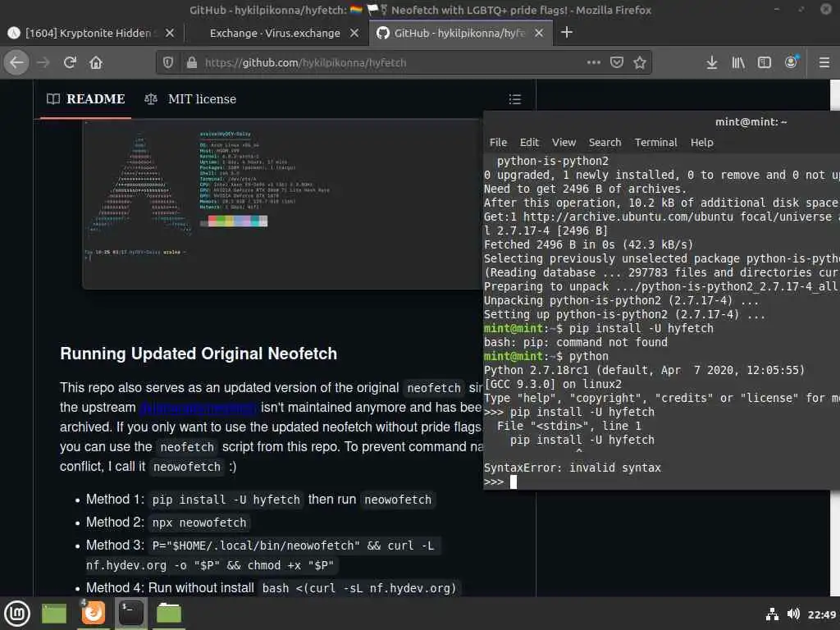Open terminal View menu
This screenshot has height=630, width=840.
point(564,143)
